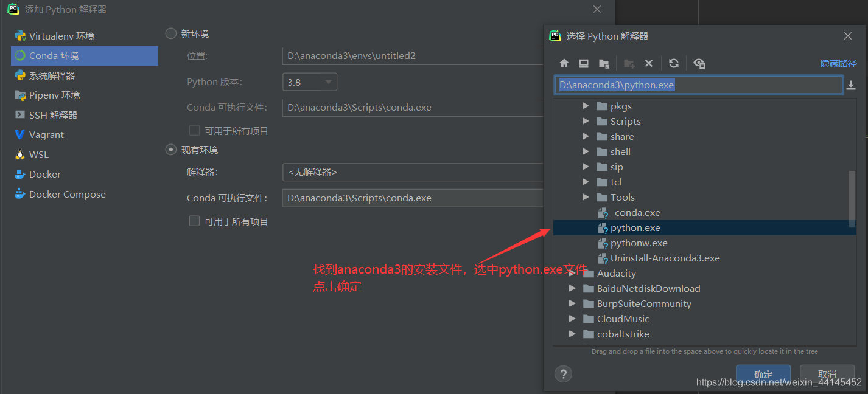Refresh the file tree

tap(673, 63)
